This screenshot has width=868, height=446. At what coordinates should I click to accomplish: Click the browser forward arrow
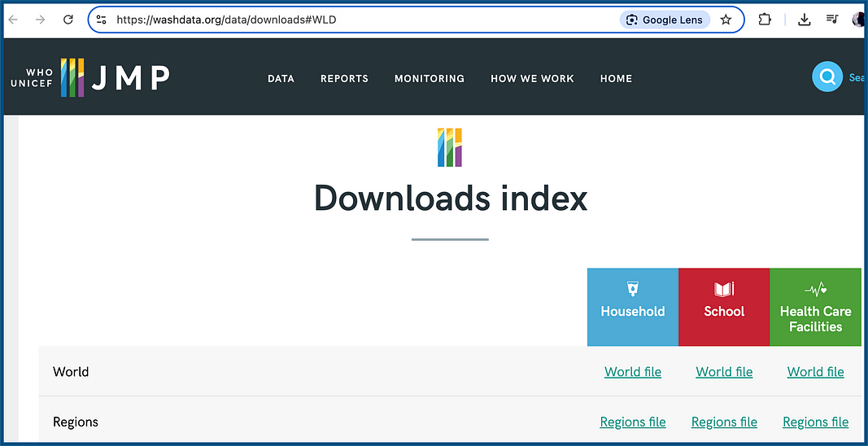40,20
